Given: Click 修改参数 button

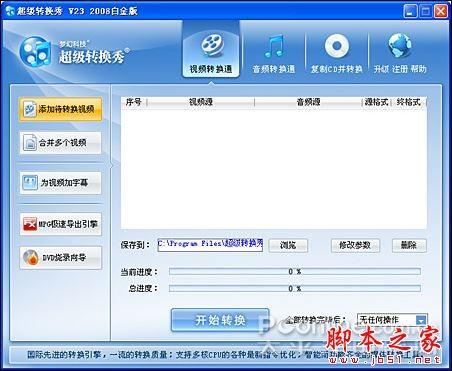Looking at the screenshot, I should click(355, 246).
